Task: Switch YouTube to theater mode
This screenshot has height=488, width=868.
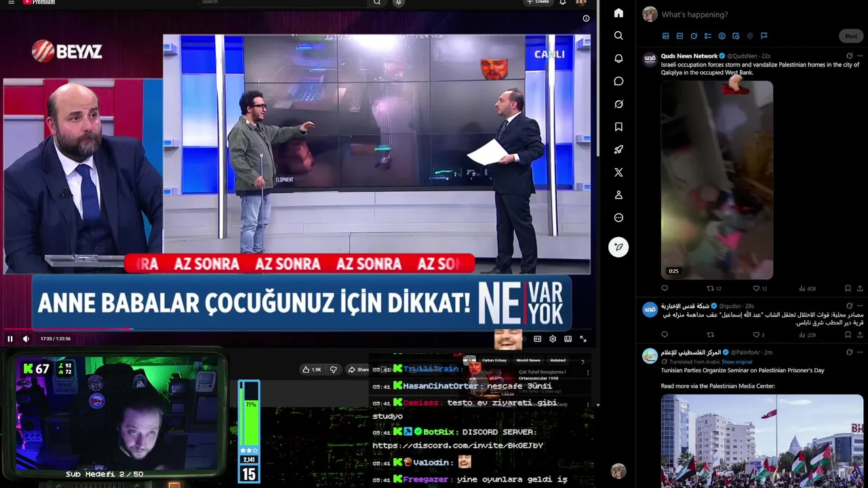Action: coord(568,339)
